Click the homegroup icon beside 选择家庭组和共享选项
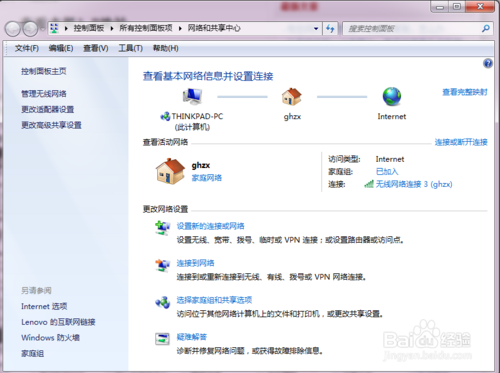 click(163, 302)
